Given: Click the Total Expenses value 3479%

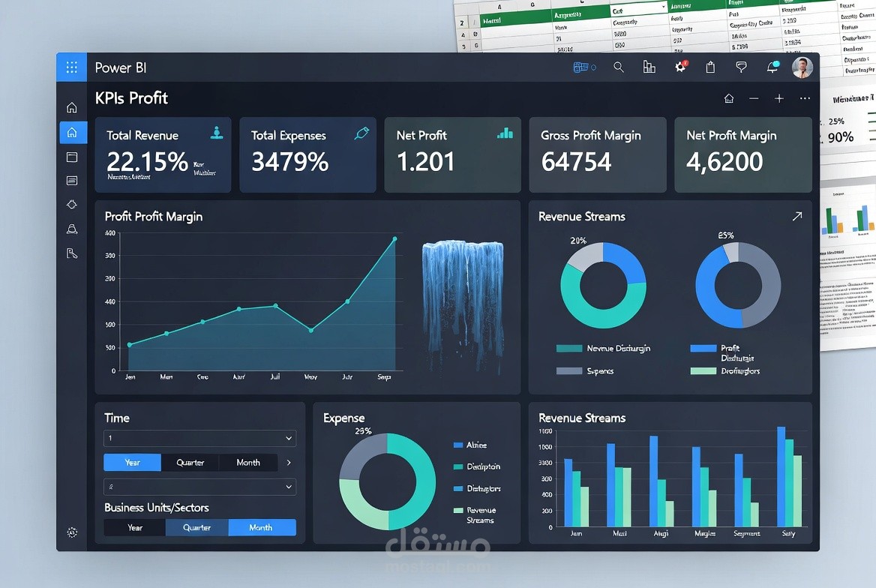Looking at the screenshot, I should tap(290, 162).
